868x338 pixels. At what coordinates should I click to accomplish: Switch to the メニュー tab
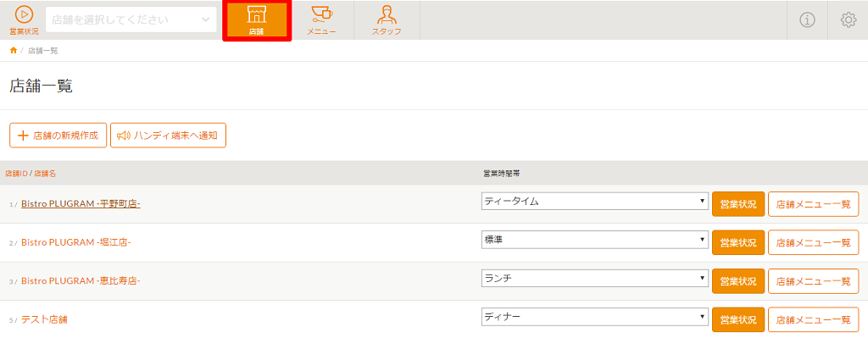321,20
